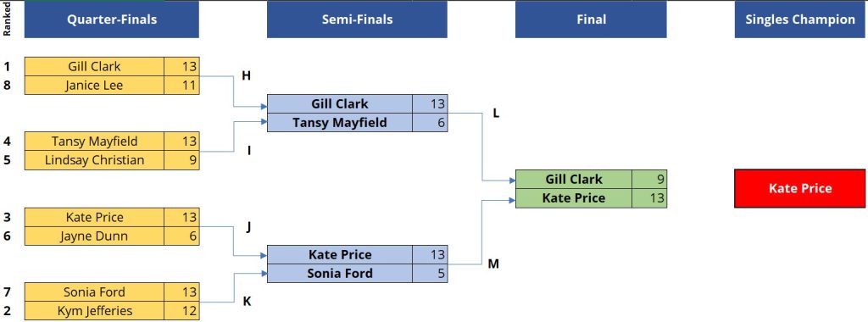Select the Tansy Mayfield quarter-final cell

[95, 141]
